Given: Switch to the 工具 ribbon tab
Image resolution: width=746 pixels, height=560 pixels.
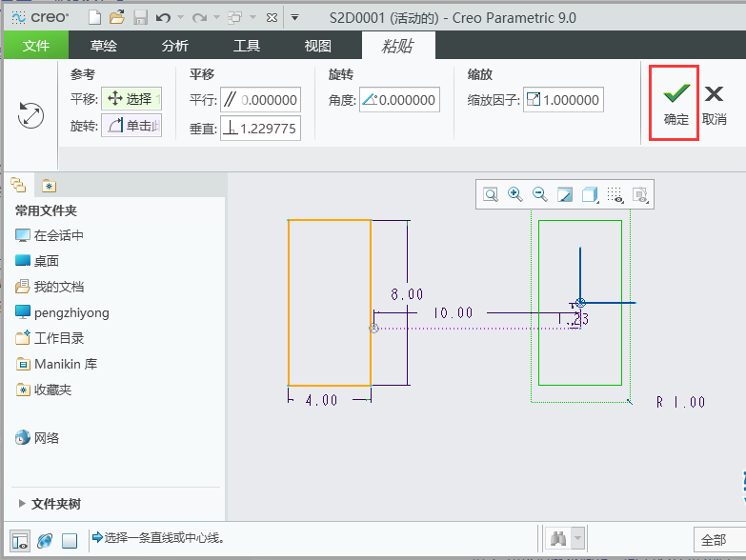Looking at the screenshot, I should 247,46.
